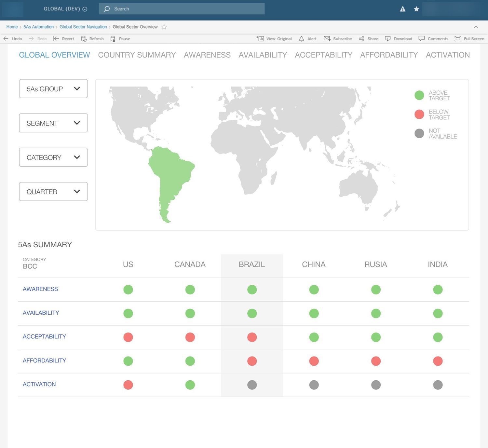Image resolution: width=488 pixels, height=448 pixels.
Task: Open the View: Original icon
Action: pos(260,39)
